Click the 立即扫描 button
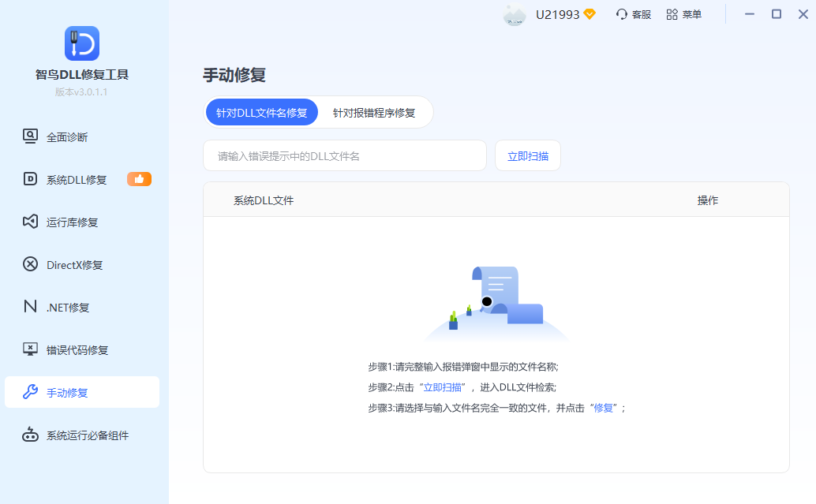 tap(528, 155)
